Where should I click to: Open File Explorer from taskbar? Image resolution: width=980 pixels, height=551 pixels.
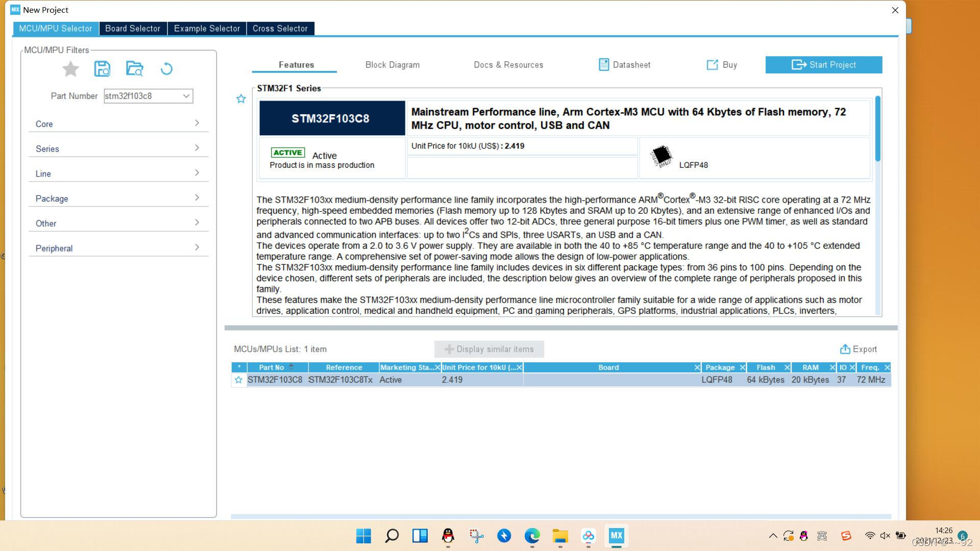(560, 536)
